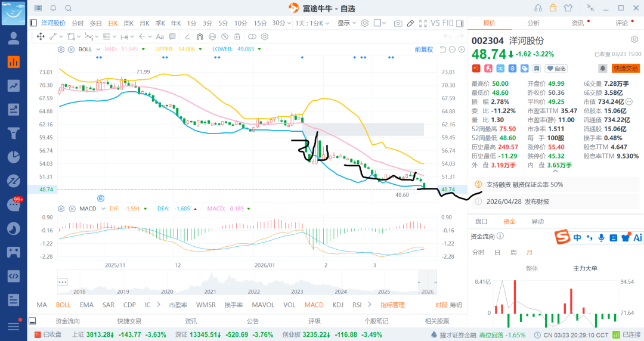Open the 前复权 adjustment dropdown
This screenshot has height=341, width=644.
426,49
